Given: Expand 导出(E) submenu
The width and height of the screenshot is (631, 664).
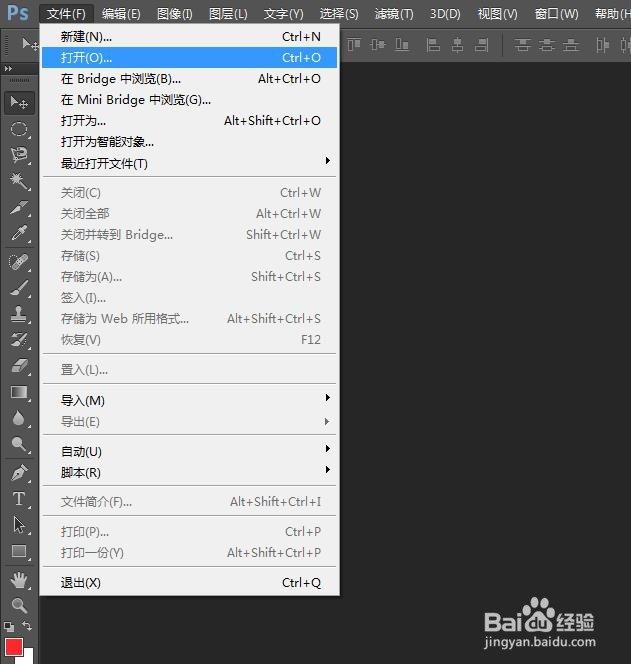Looking at the screenshot, I should tap(190, 422).
